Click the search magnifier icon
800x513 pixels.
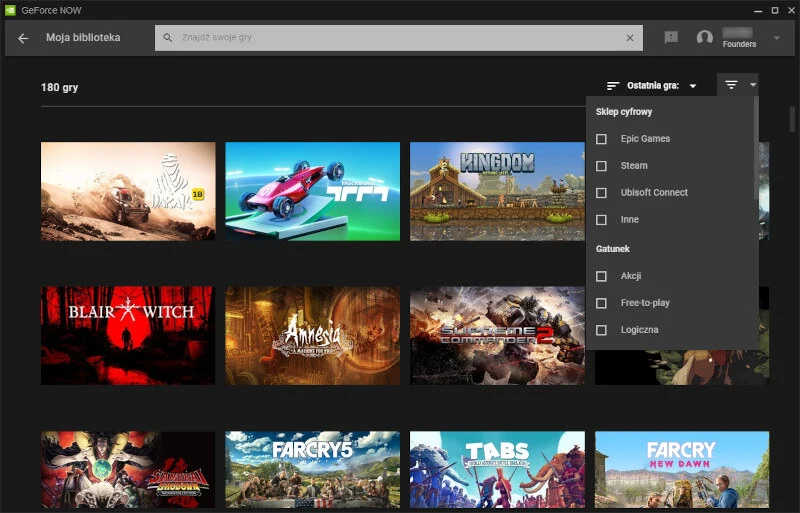(x=167, y=38)
